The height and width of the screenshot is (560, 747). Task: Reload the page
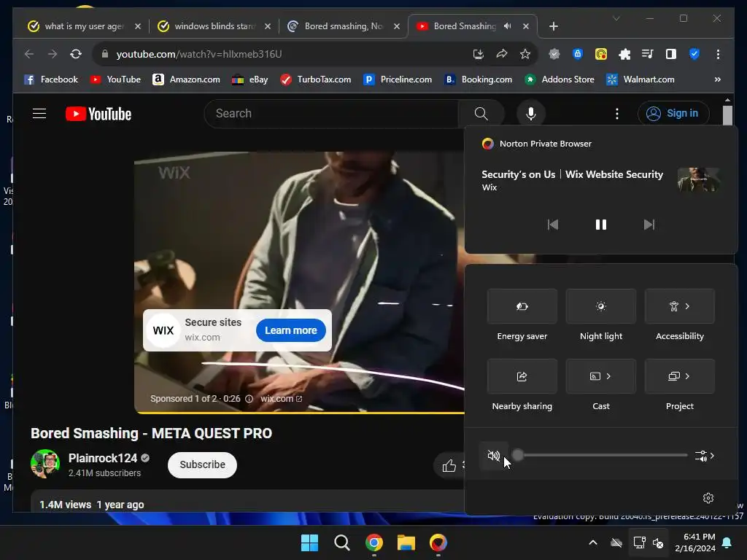[x=76, y=54]
